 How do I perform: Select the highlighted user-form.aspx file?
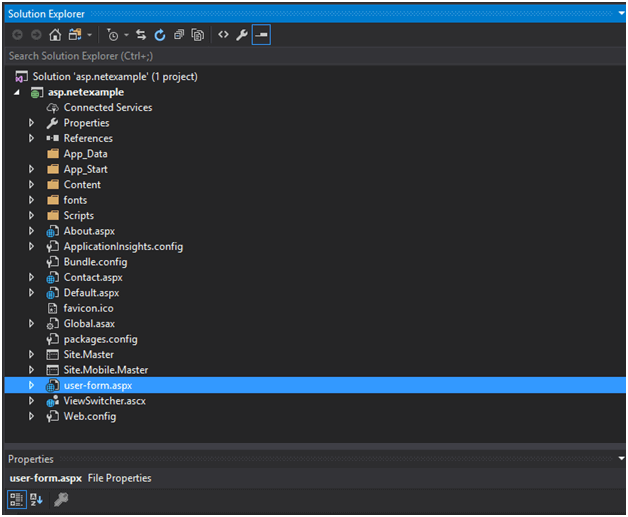click(97, 385)
